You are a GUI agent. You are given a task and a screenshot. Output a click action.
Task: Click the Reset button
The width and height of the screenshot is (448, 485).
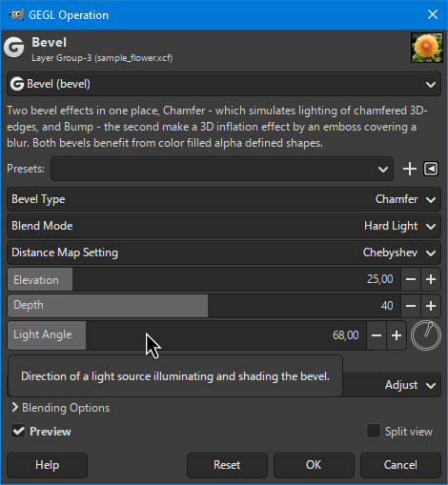click(x=227, y=465)
